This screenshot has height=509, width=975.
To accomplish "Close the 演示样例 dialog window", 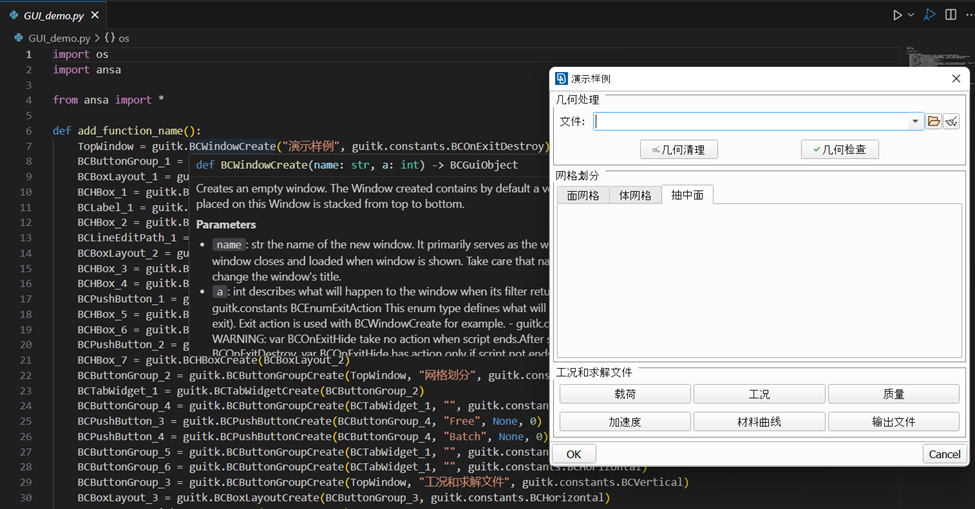I will click(x=956, y=78).
